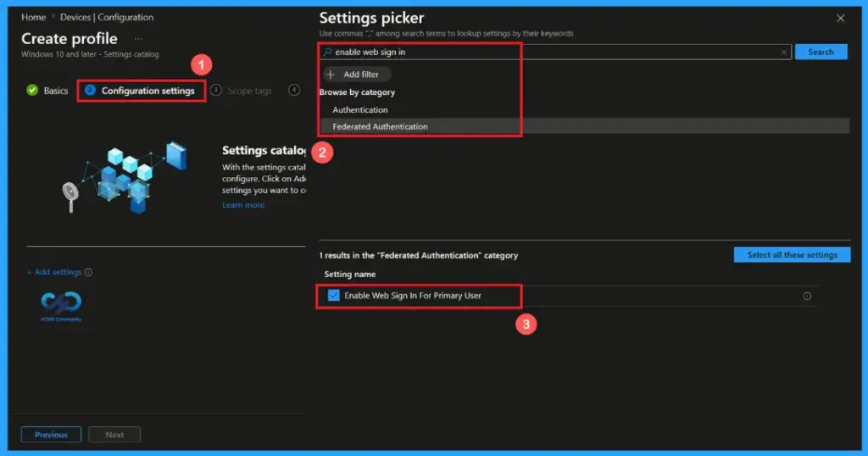Open the Configuration settings step
The width and height of the screenshot is (868, 456).
point(142,90)
